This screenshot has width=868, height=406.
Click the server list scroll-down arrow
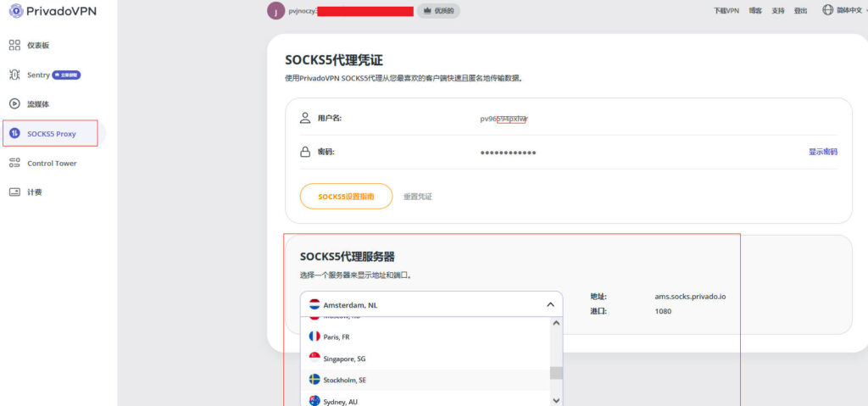[x=556, y=400]
